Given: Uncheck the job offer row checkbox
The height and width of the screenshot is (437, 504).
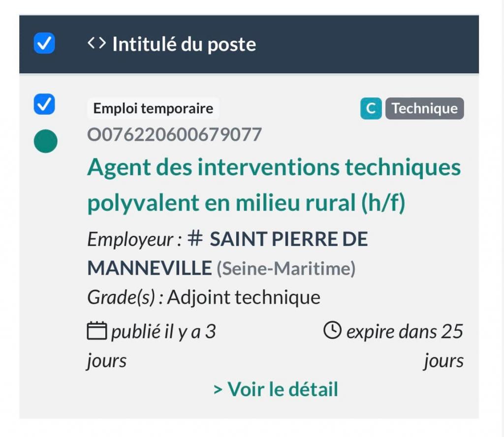Looking at the screenshot, I should (x=44, y=104).
